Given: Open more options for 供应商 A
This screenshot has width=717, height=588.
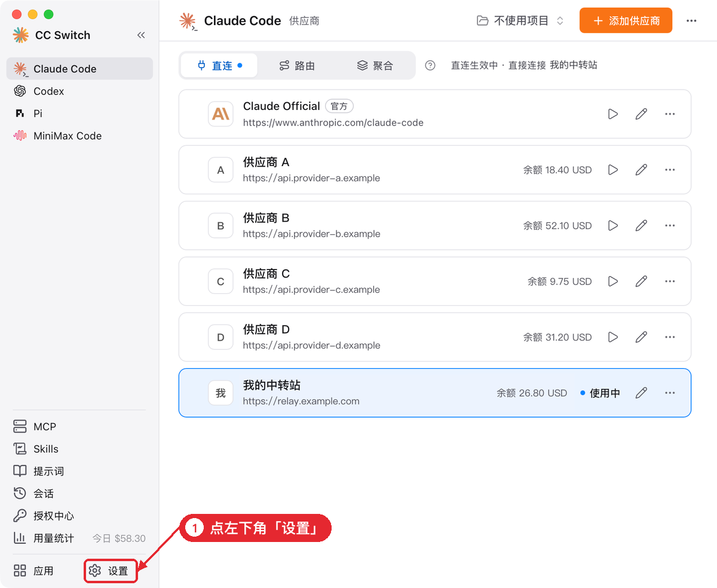Looking at the screenshot, I should (x=670, y=170).
